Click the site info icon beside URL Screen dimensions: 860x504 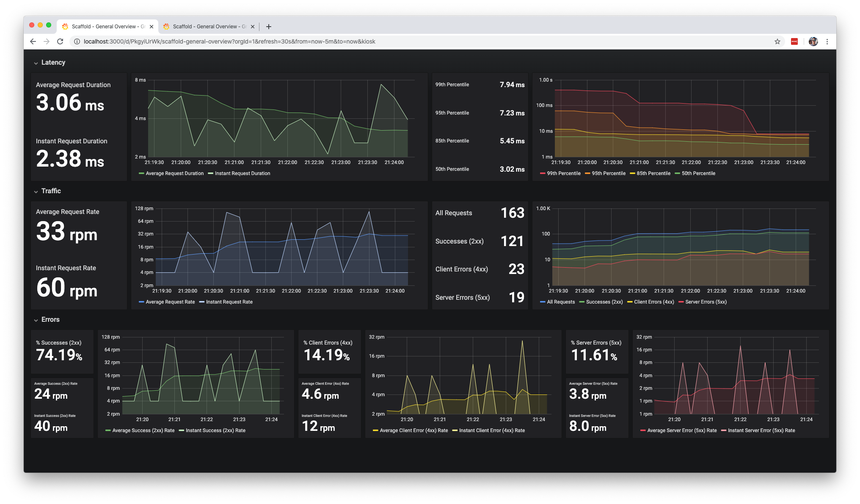pos(77,41)
